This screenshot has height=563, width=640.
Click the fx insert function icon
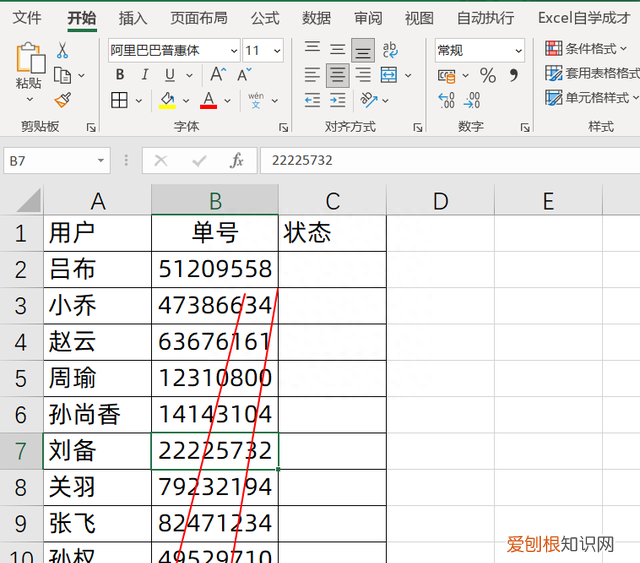237,160
